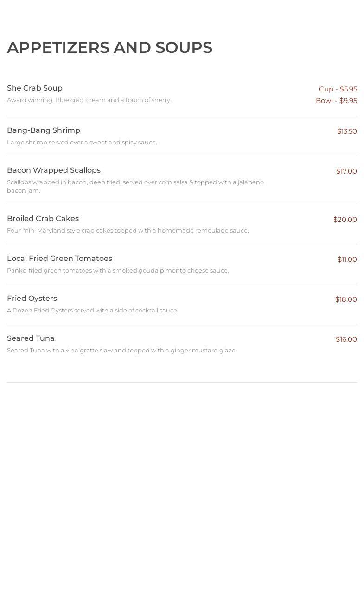The height and width of the screenshot is (604, 364).
Task: Click the $13.50 Bang-Bang Shrimp price
Action: pos(347,131)
